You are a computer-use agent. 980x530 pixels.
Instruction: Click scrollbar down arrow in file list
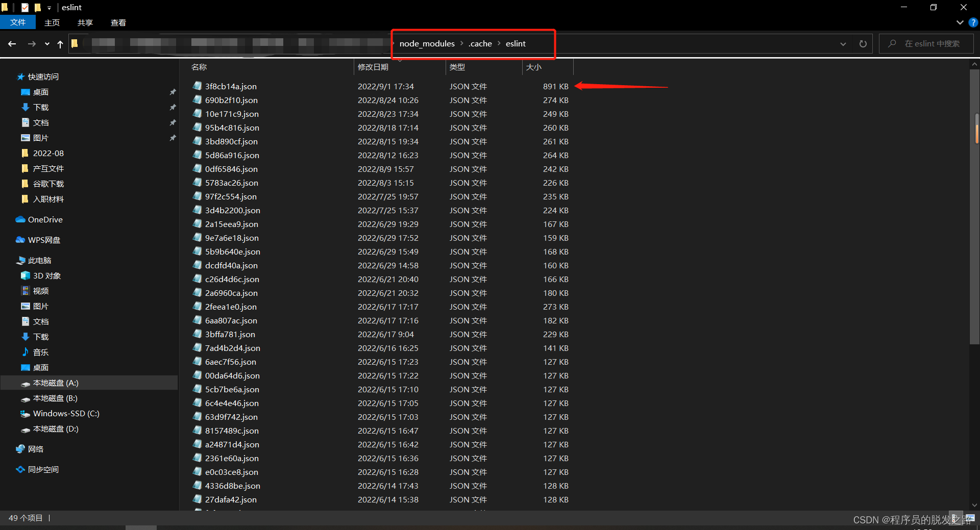click(x=974, y=506)
